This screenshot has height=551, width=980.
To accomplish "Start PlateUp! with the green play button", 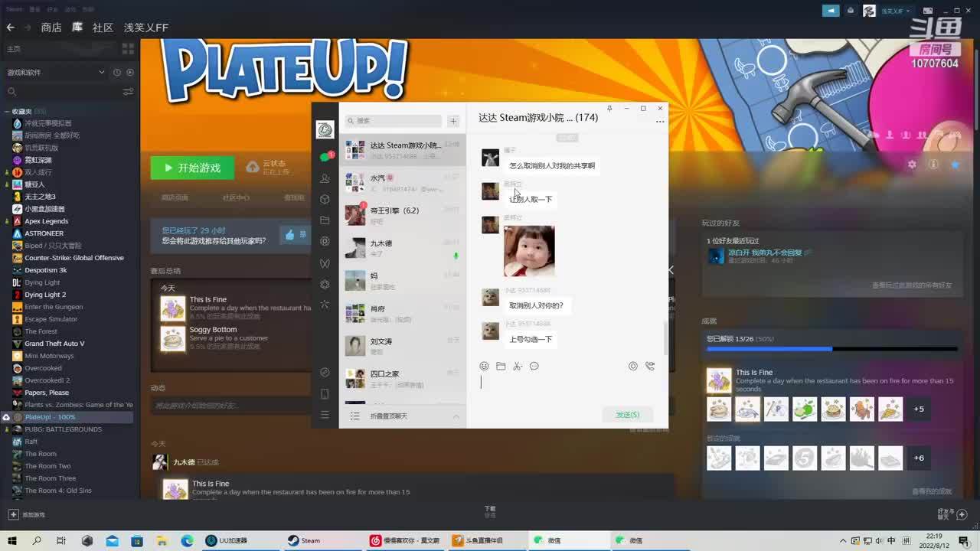I will coord(192,168).
